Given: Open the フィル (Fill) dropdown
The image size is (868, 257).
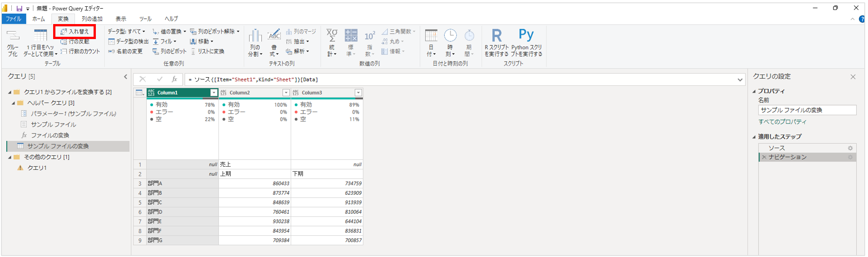Looking at the screenshot, I should coord(164,41).
